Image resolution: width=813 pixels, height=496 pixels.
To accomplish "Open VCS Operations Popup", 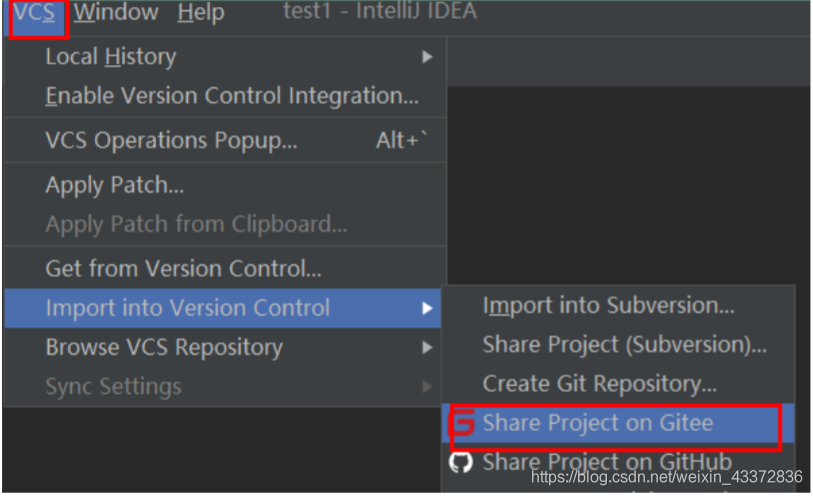I will click(171, 141).
